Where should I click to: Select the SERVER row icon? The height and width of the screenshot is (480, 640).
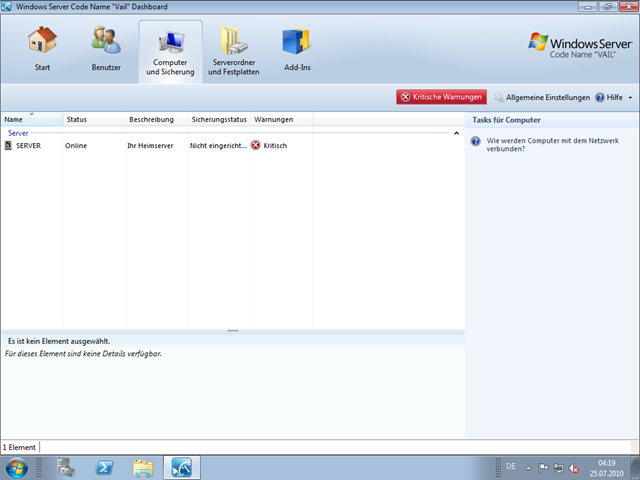[x=8, y=145]
